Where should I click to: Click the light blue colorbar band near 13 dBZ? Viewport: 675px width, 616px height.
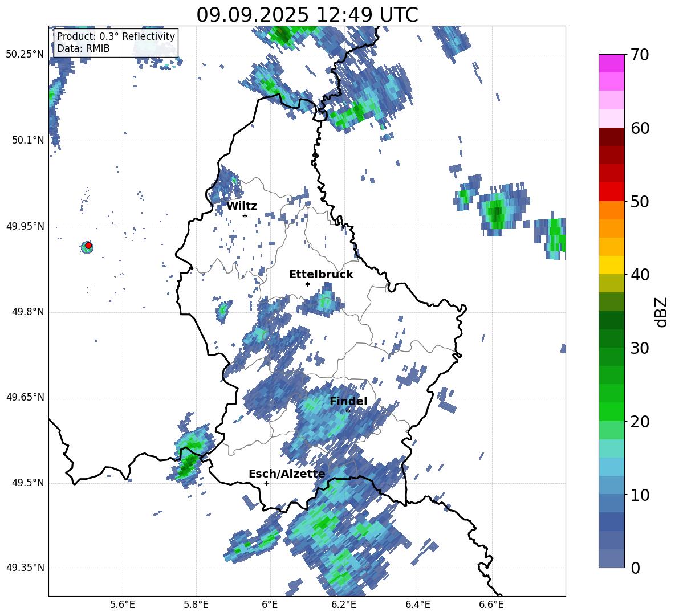coord(611,467)
